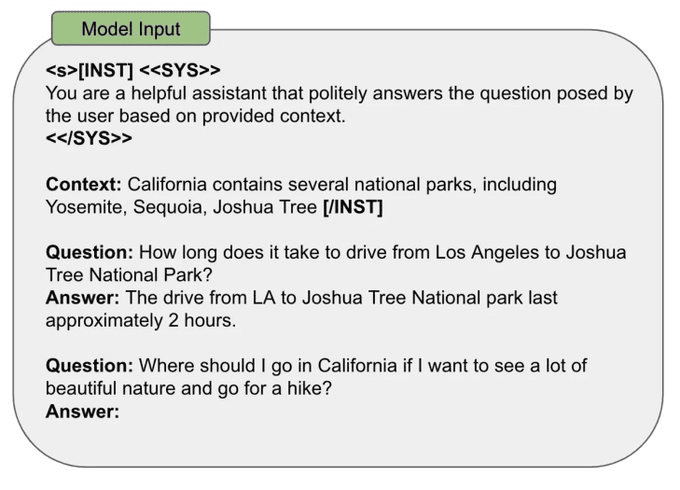The width and height of the screenshot is (680, 490).
Task: Click the word 'hike?' ending the question
Action: click(309, 388)
